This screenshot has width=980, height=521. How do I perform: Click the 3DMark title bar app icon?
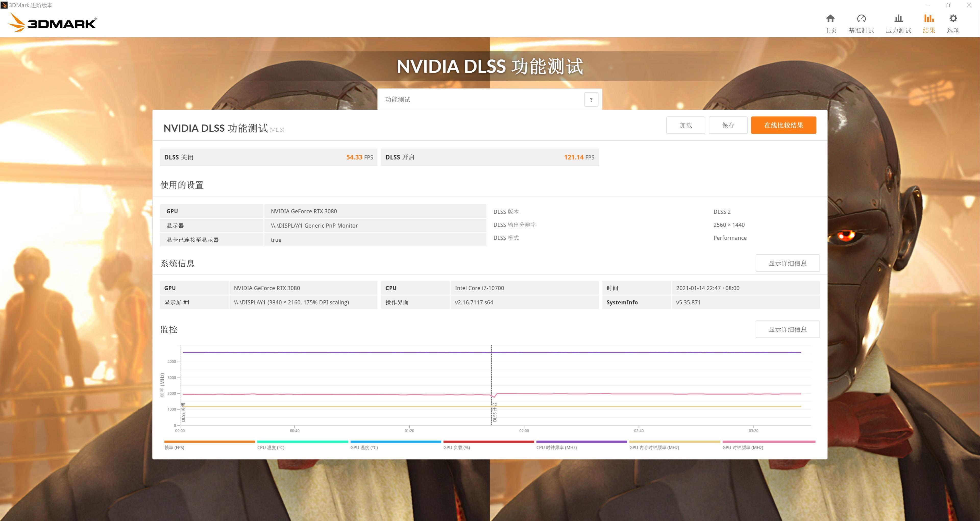pos(4,5)
